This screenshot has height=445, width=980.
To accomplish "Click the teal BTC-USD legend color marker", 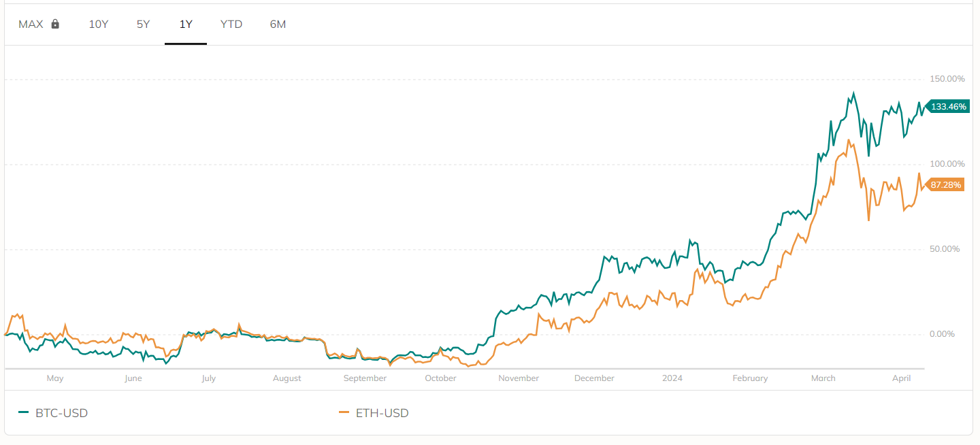I will (24, 412).
